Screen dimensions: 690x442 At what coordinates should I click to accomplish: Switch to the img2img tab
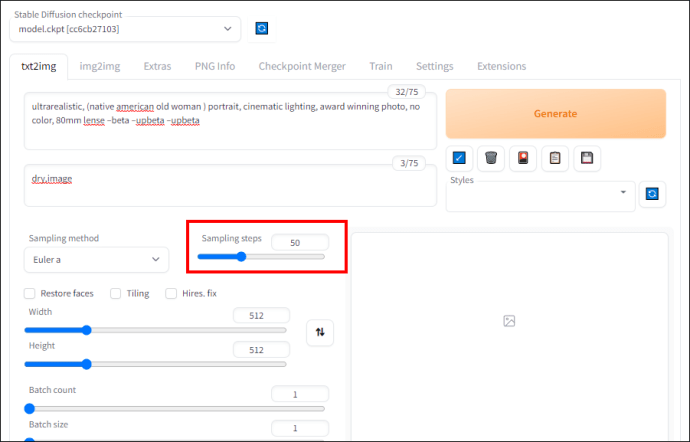point(100,66)
